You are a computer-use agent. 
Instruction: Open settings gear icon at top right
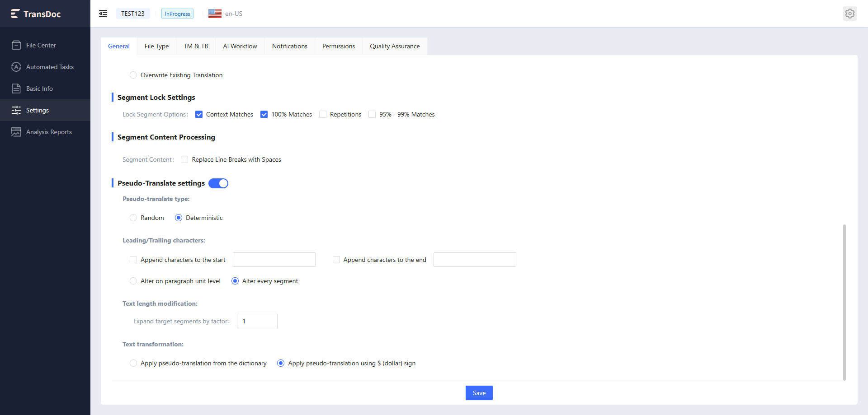tap(850, 14)
